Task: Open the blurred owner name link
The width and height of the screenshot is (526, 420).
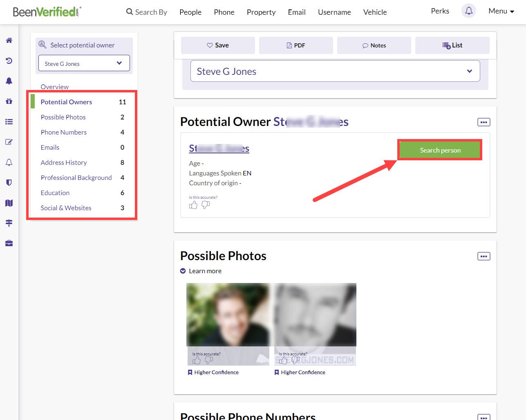Action: coord(219,148)
